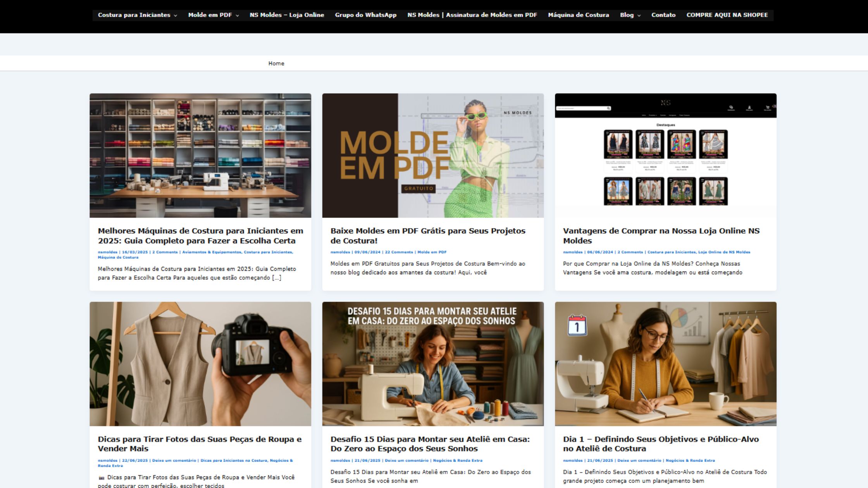The width and height of the screenshot is (868, 488).
Task: Expand the "Costura para Iniciantes" dropdown
Action: click(134, 15)
